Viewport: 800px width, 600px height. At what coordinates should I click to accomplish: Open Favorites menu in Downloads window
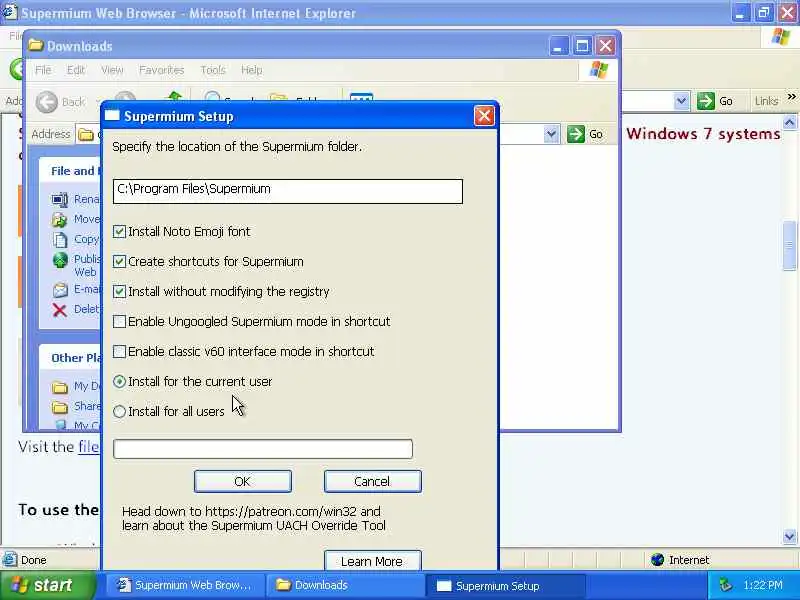click(x=161, y=70)
